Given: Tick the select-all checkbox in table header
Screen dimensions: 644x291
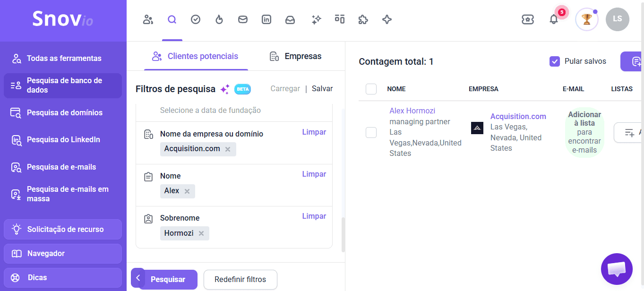Looking at the screenshot, I should click(371, 89).
